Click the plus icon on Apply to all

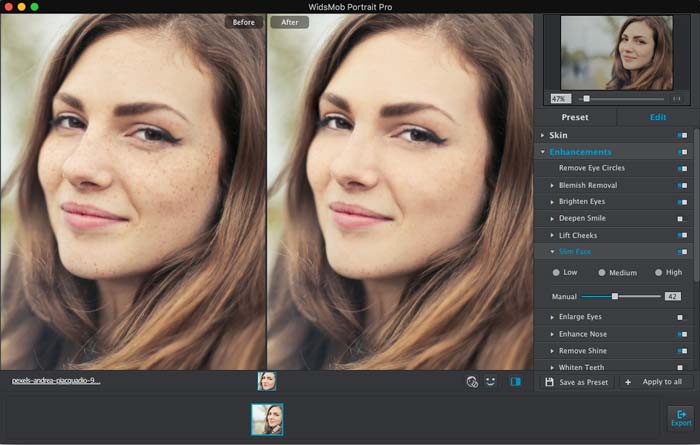pyautogui.click(x=627, y=382)
